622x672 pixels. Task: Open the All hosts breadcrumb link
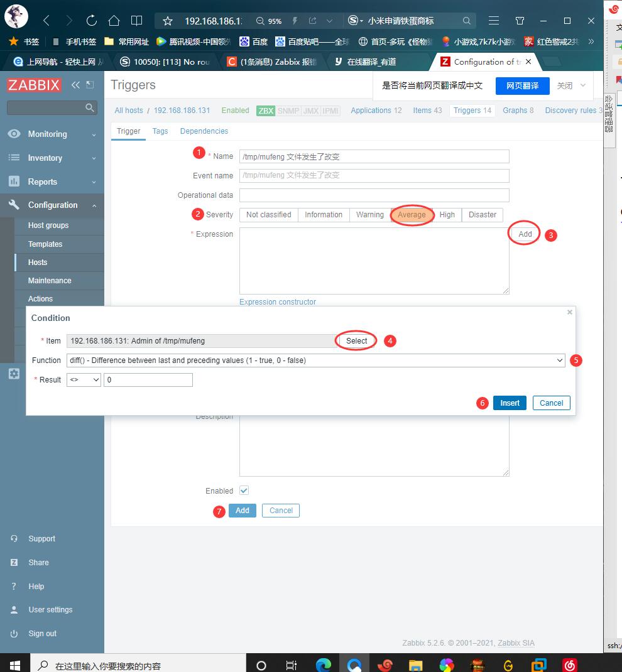coord(129,110)
